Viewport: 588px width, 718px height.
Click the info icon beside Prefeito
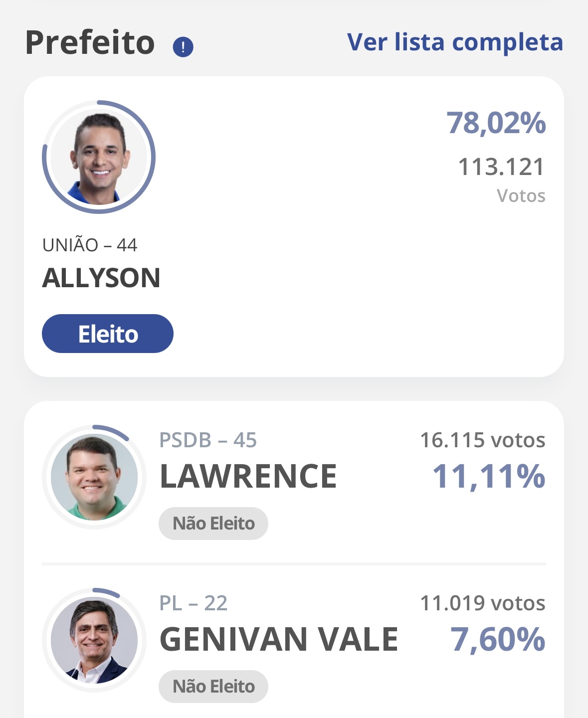click(x=183, y=47)
